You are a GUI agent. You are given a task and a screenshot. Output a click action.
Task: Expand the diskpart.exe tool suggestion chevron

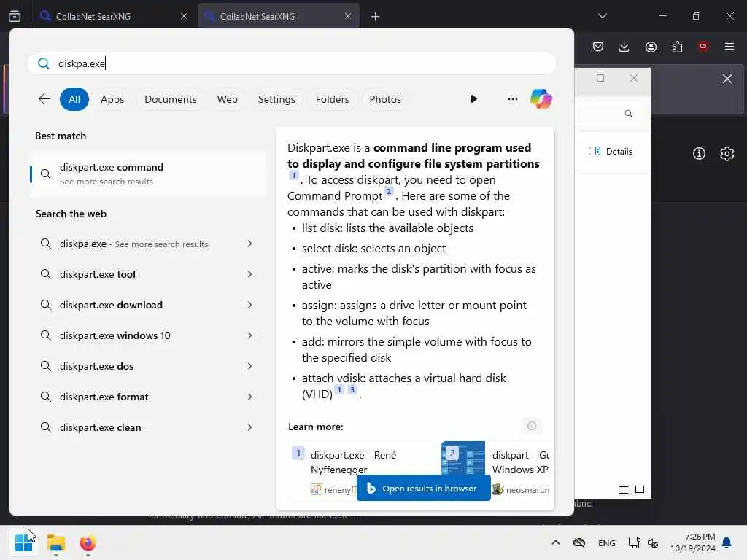coord(249,274)
